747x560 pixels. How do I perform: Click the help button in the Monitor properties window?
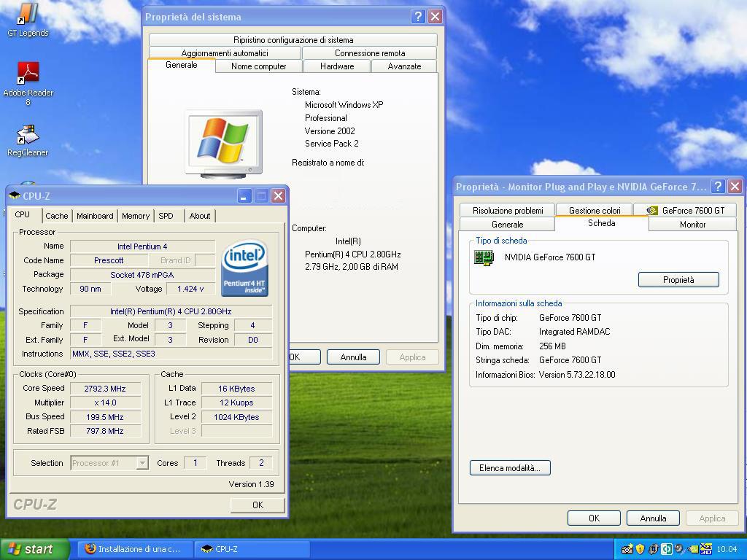click(718, 186)
